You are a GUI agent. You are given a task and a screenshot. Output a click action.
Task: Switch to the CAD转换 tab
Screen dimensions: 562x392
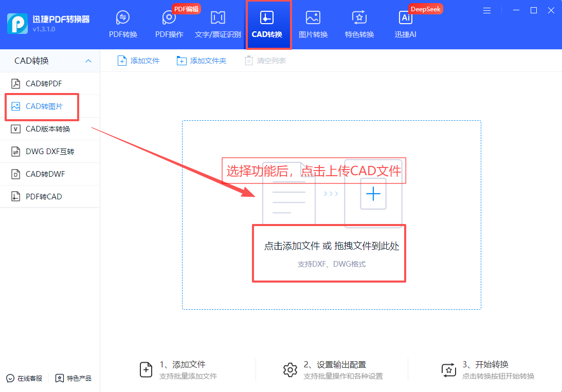coord(268,23)
